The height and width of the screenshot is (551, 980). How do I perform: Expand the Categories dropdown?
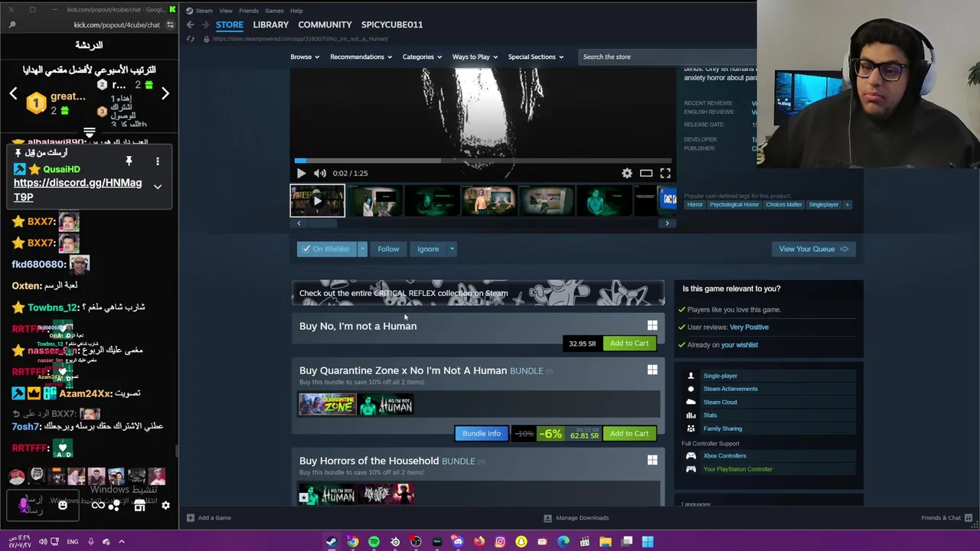422,57
